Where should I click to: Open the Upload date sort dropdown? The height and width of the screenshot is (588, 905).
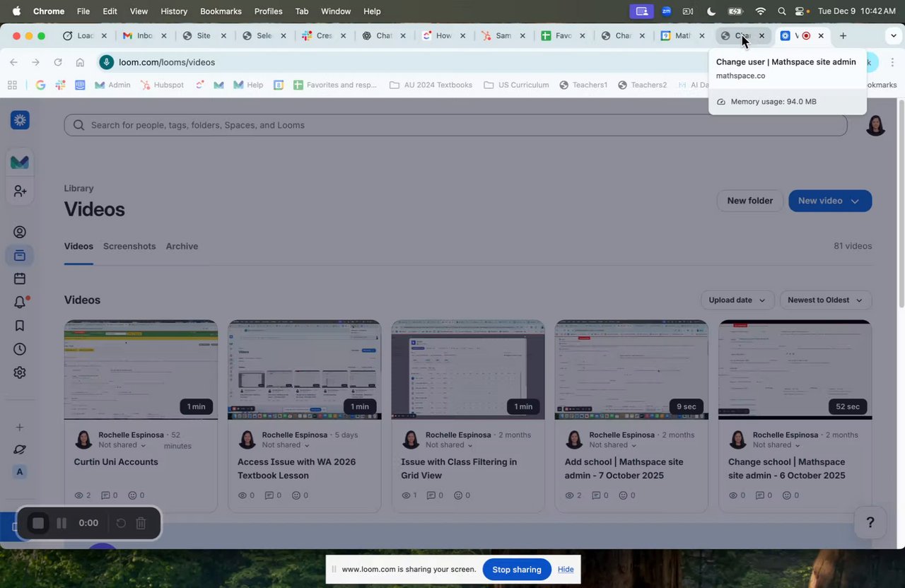pos(737,300)
